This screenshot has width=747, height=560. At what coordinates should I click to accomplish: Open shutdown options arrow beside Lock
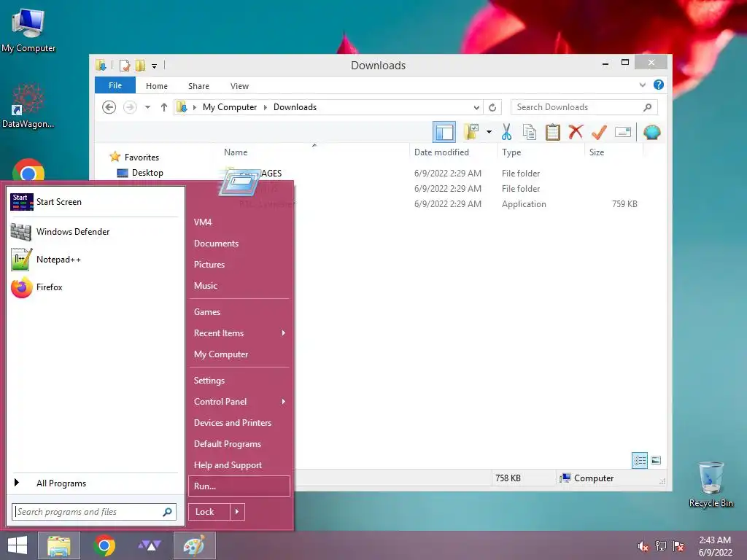click(x=237, y=512)
